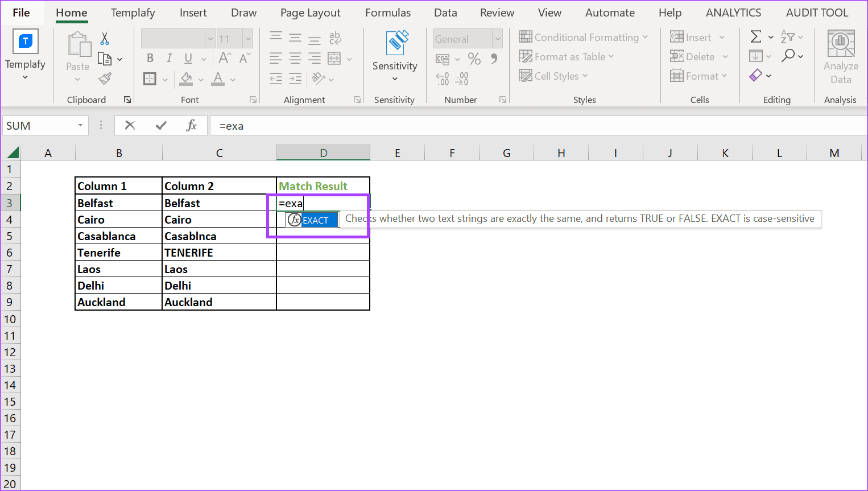Viewport: 868px width, 491px height.
Task: Switch to the Insert tab
Action: pyautogui.click(x=193, y=13)
